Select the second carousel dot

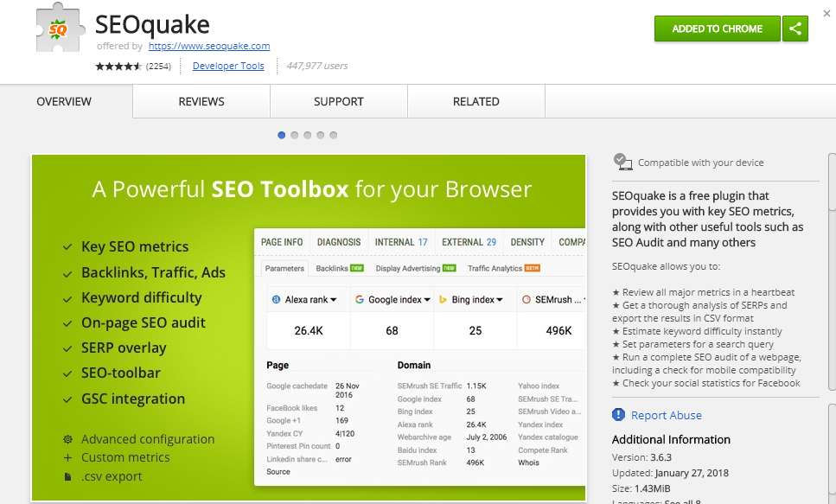[294, 135]
